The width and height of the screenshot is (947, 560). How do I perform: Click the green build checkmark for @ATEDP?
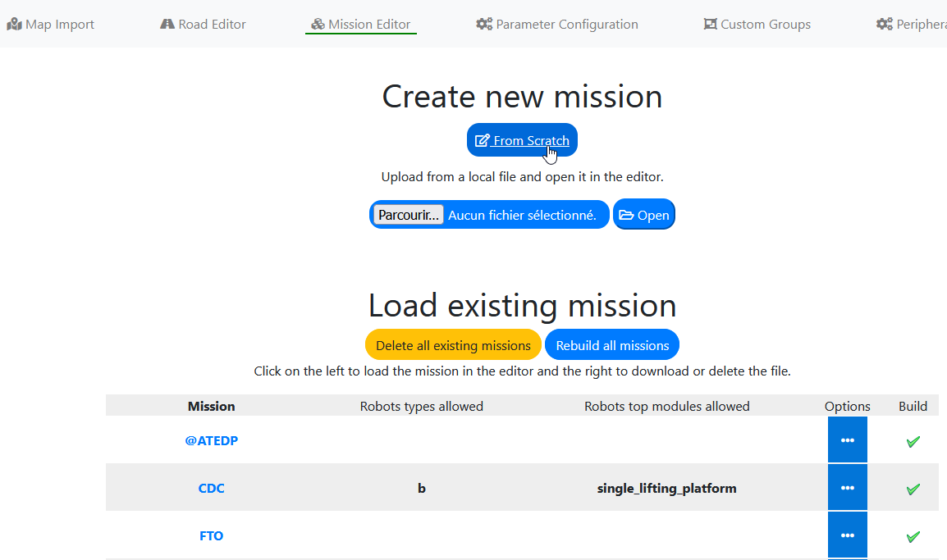pyautogui.click(x=913, y=441)
